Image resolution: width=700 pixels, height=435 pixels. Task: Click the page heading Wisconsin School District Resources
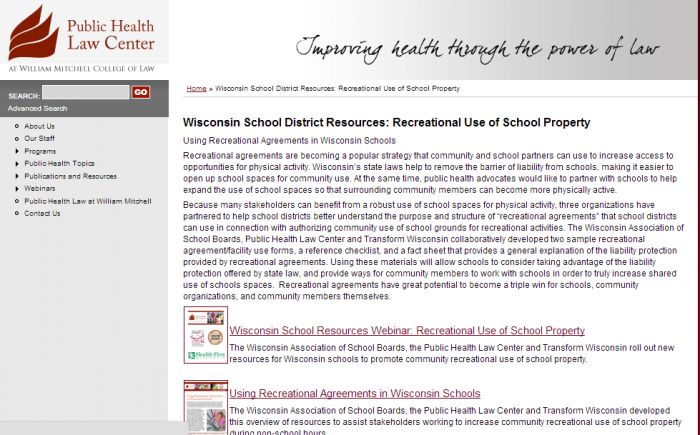click(x=387, y=122)
